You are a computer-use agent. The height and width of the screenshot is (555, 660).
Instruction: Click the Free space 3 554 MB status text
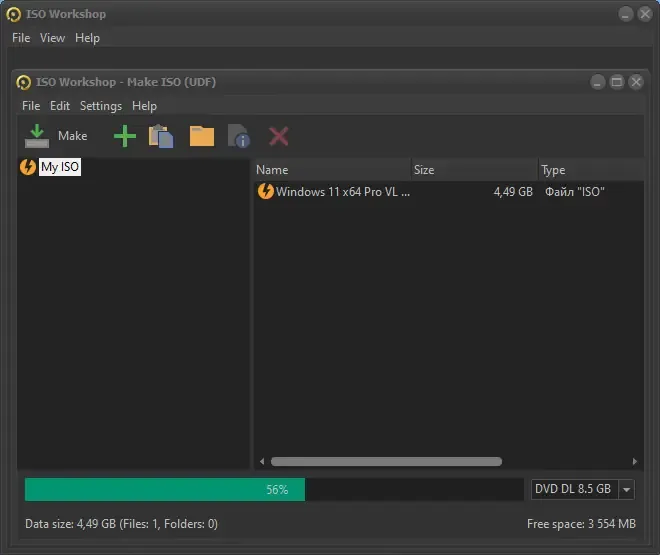(581, 523)
